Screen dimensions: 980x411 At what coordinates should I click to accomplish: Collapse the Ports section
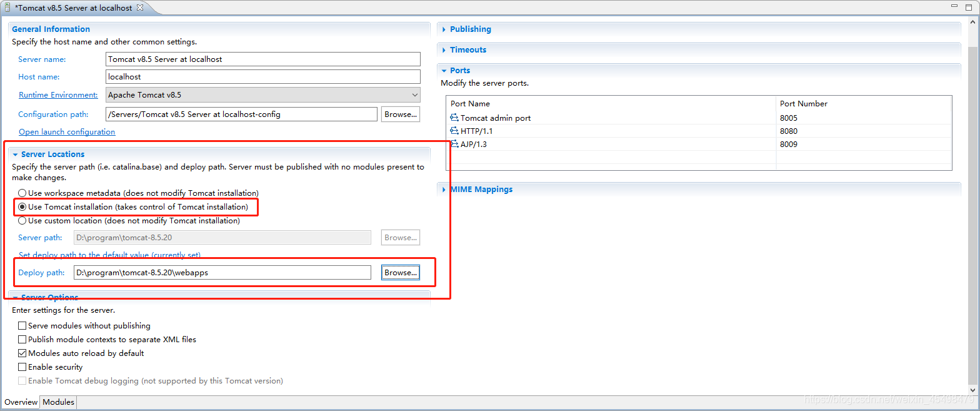coord(444,71)
